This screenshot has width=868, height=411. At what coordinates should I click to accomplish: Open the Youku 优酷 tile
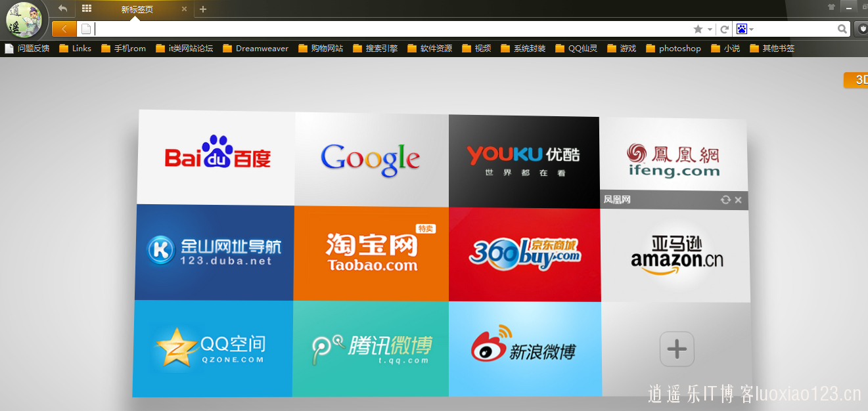[524, 162]
